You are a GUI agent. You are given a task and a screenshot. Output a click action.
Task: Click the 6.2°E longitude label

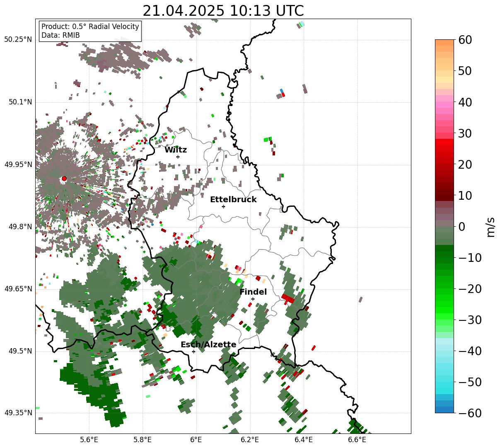click(x=250, y=440)
